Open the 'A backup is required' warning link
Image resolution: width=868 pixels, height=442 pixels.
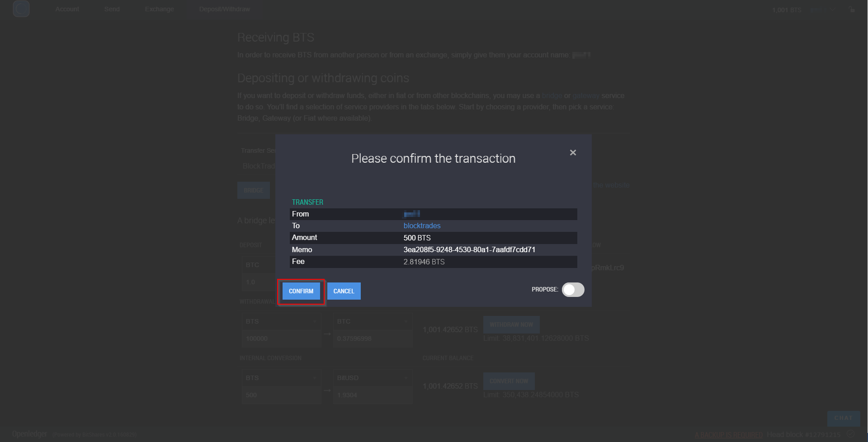729,435
